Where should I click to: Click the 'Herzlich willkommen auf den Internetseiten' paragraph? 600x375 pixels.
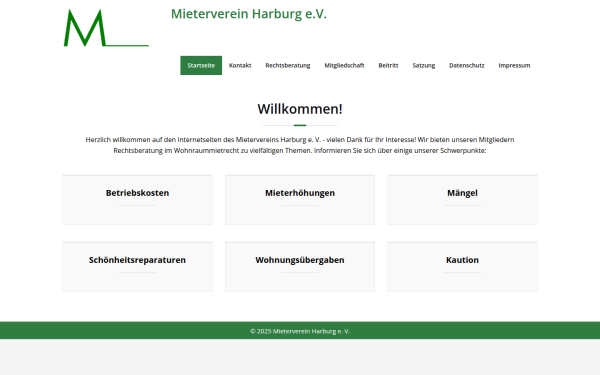tap(300, 145)
